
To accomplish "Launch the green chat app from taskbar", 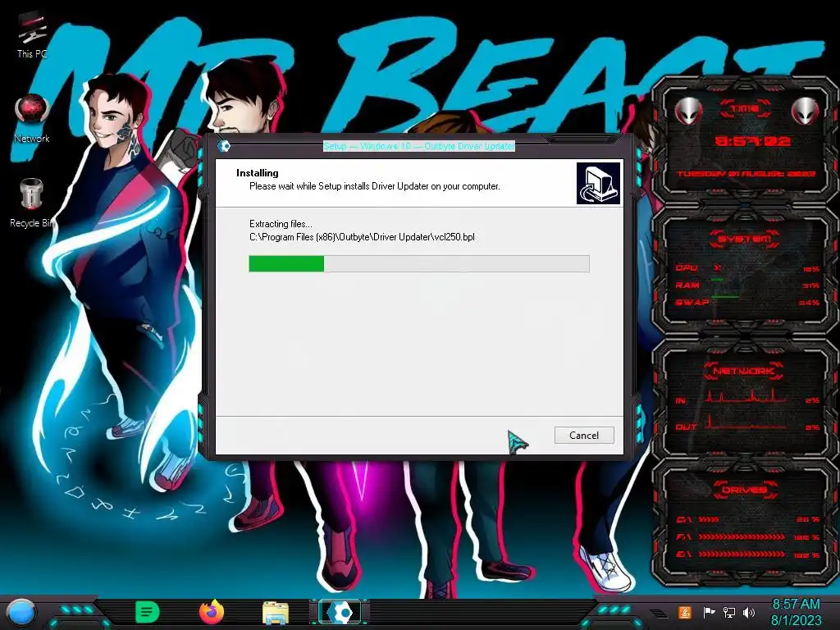I will coord(148,612).
